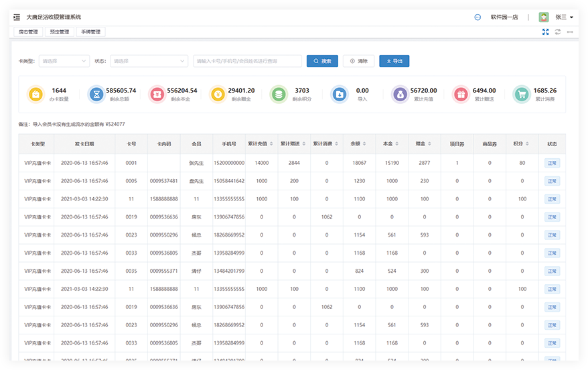Screen dimensions: 588x370
Task: Click the refresh icon in top right
Action: [558, 32]
